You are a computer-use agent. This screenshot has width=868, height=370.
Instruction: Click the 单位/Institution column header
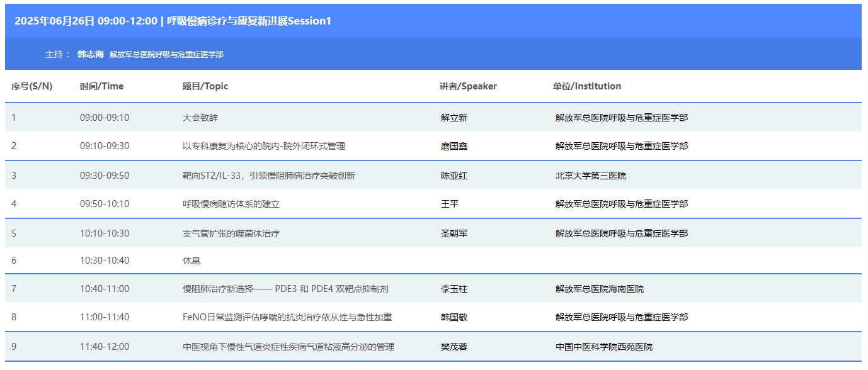587,86
